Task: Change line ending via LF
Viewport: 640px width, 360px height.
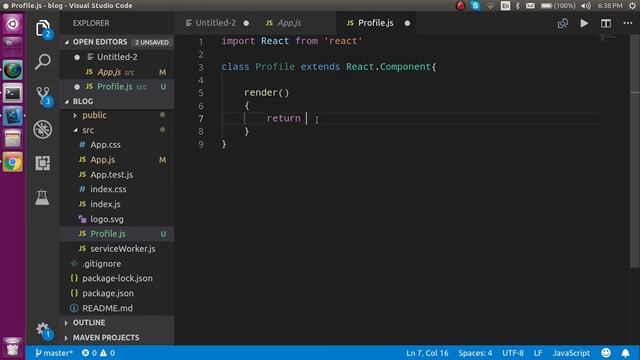Action: pos(538,353)
